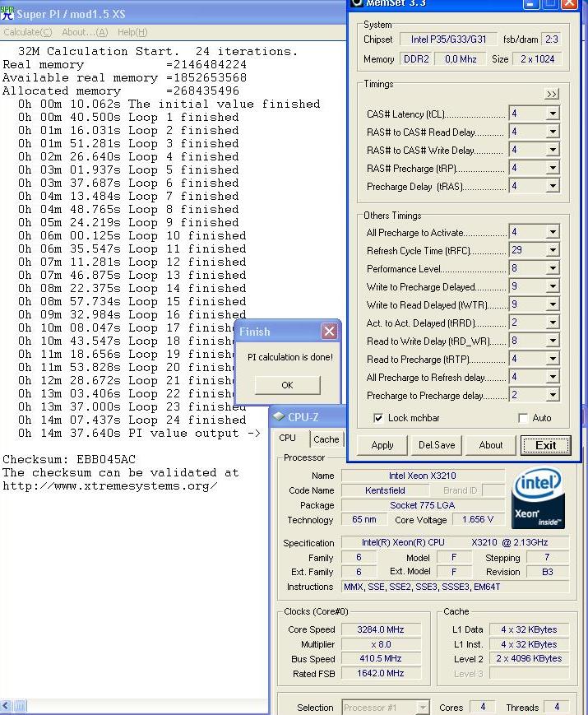Open the Write to Read Delayed (tWTR) dropdown
Image resolution: width=588 pixels, height=715 pixels.
pos(553,304)
